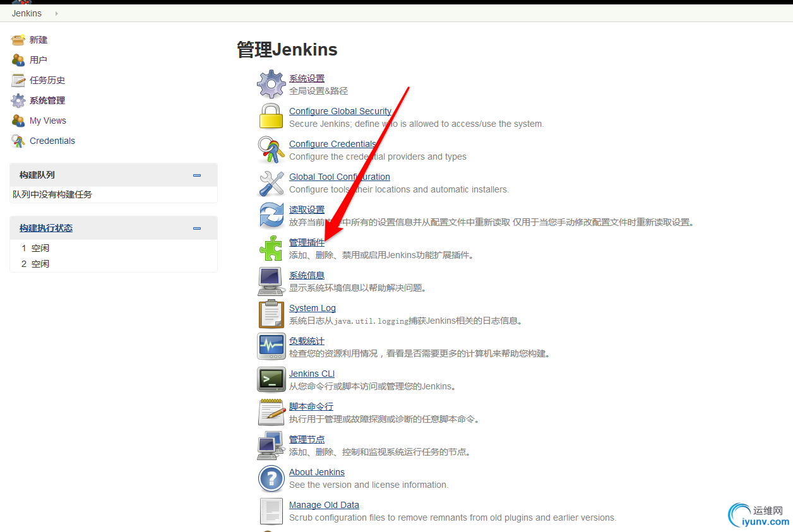Open the 读取设置 link
This screenshot has height=532, width=793.
pyautogui.click(x=307, y=210)
